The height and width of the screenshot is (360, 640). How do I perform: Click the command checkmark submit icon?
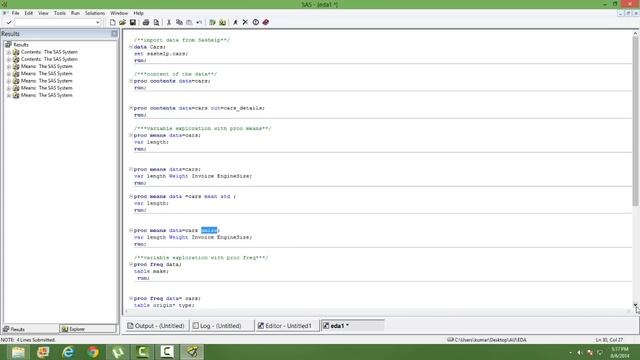click(9, 22)
